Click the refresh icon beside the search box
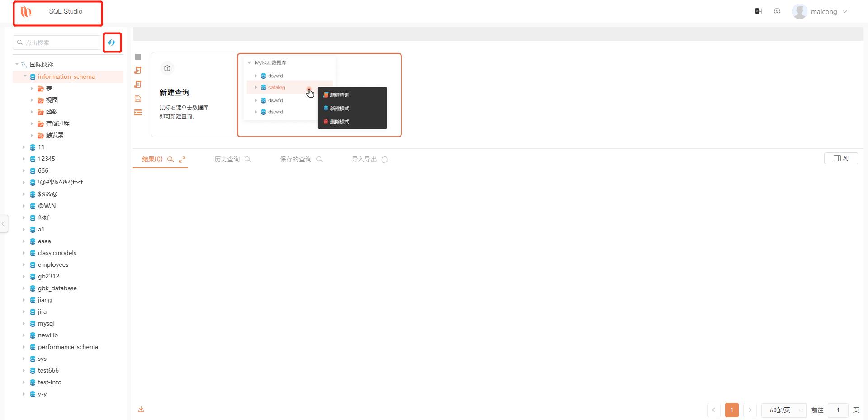Viewport: 868px width, 420px height. [x=112, y=42]
